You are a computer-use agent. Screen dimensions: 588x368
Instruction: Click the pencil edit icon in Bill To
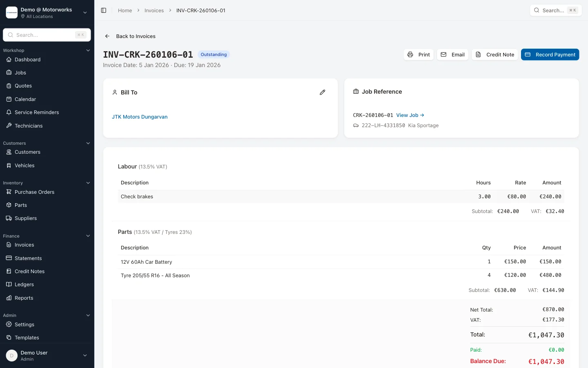point(322,92)
